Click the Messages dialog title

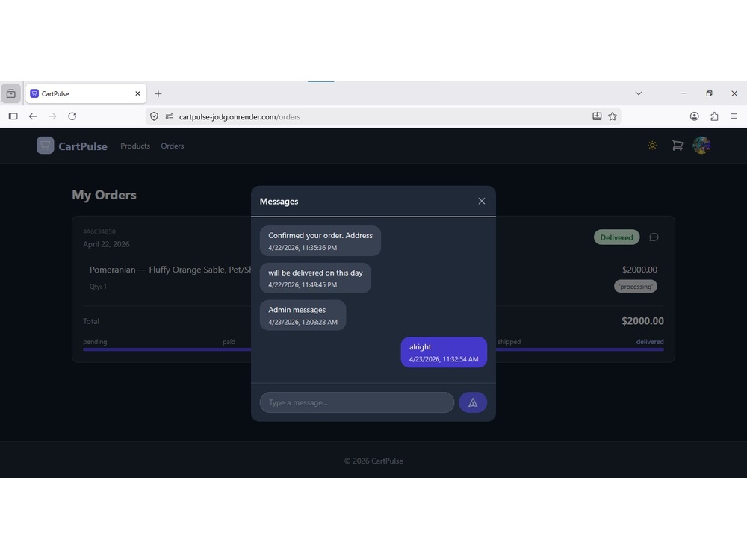click(279, 202)
